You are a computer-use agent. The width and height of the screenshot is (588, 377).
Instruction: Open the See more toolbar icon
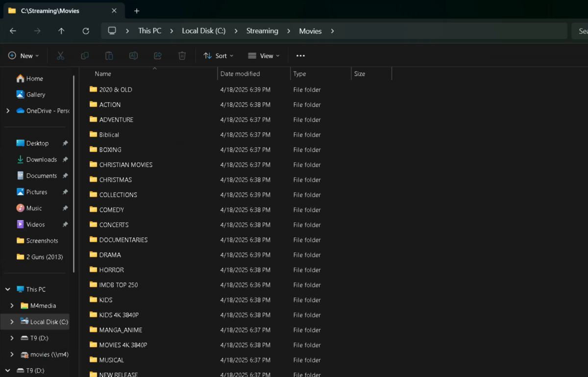[300, 55]
